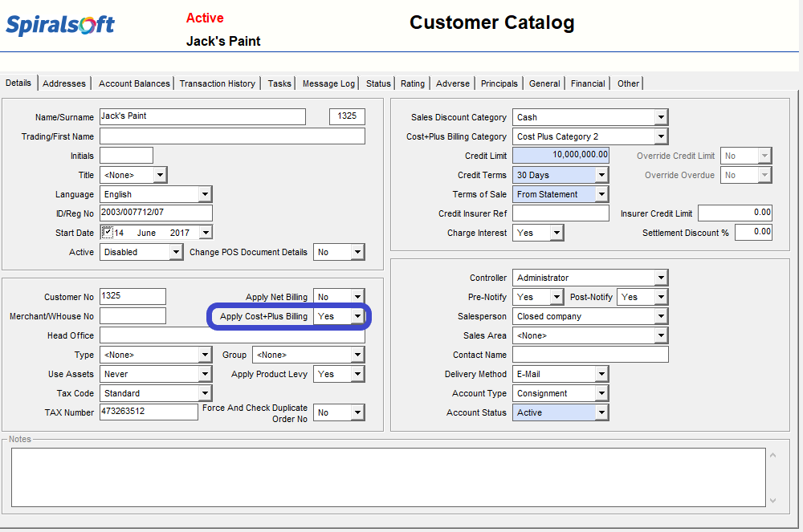Viewport: 803px width, 532px height.
Task: Open the Delivery Method dropdown
Action: point(601,374)
